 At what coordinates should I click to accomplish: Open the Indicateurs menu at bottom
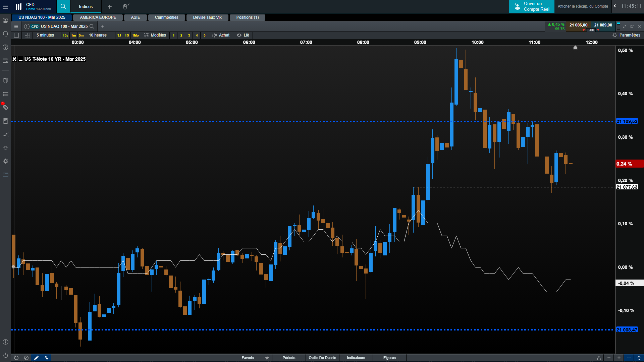[356, 358]
